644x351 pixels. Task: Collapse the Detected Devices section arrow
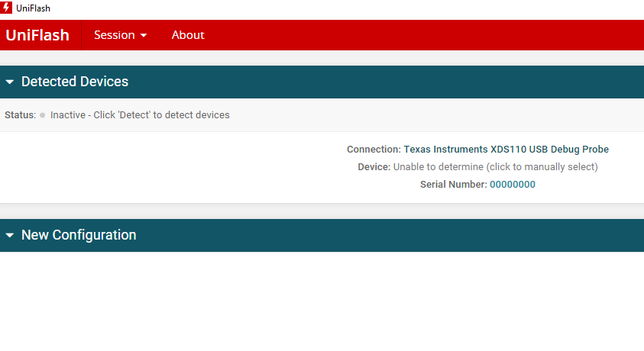coord(10,82)
